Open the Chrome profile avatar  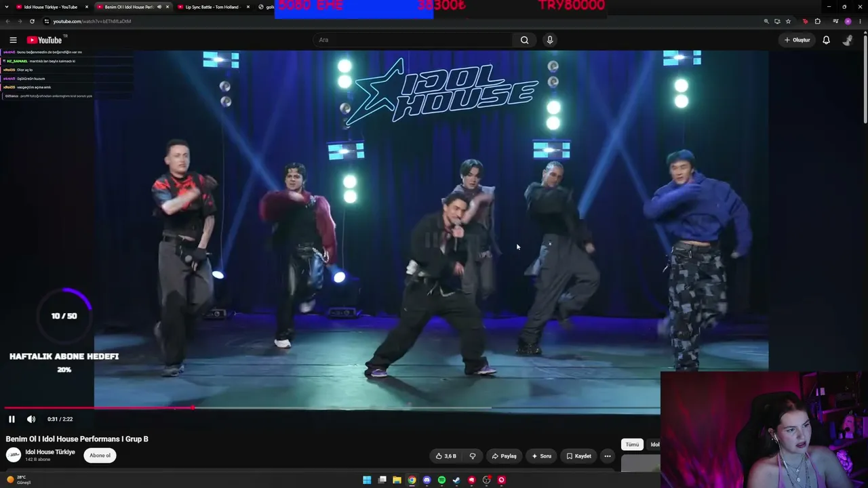tap(848, 21)
